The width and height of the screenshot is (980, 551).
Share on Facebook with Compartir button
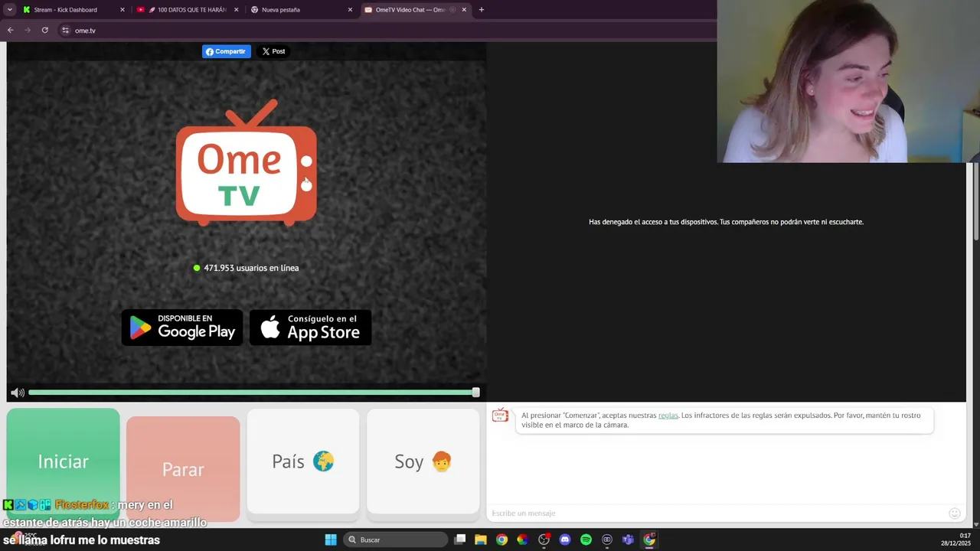[x=226, y=51]
